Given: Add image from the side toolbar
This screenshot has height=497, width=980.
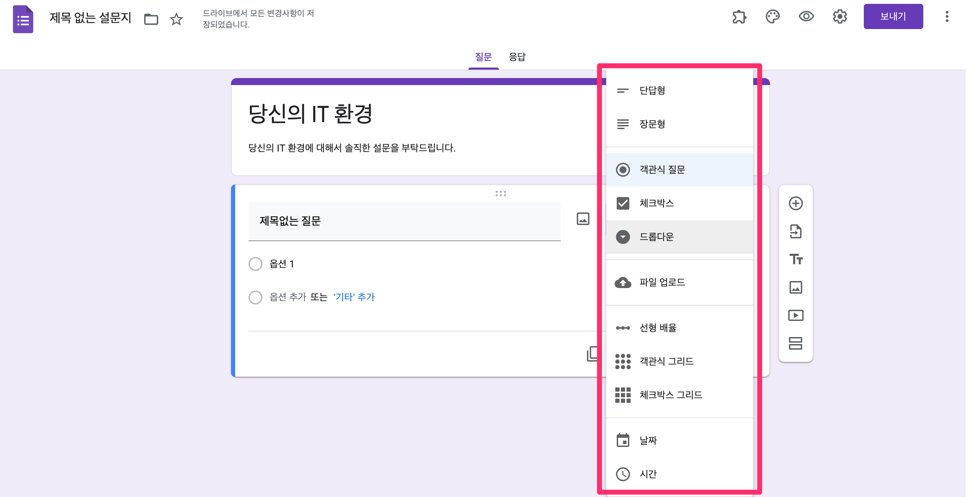Looking at the screenshot, I should pyautogui.click(x=796, y=287).
